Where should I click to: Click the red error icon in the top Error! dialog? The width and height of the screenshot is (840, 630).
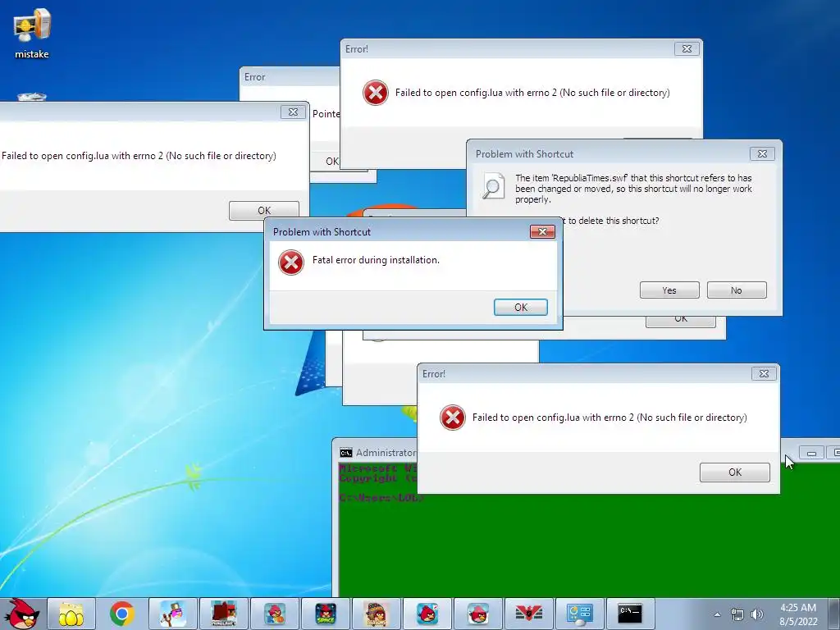tap(376, 93)
